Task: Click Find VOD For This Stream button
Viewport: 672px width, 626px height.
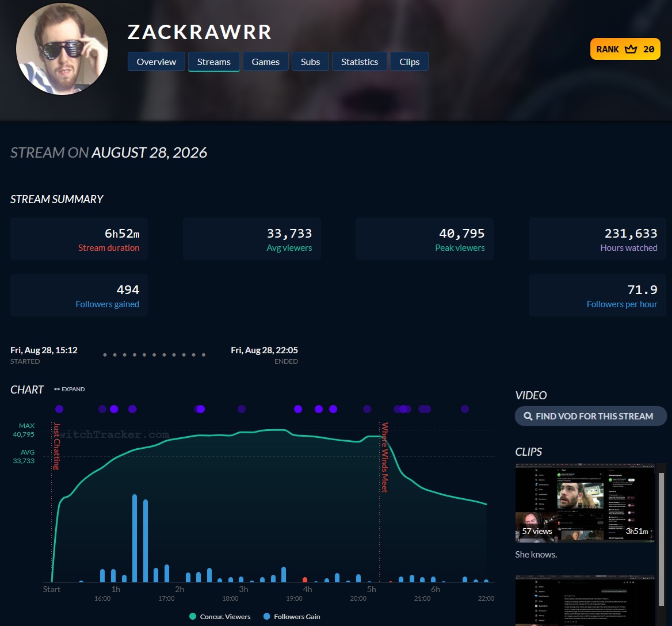Action: (590, 416)
